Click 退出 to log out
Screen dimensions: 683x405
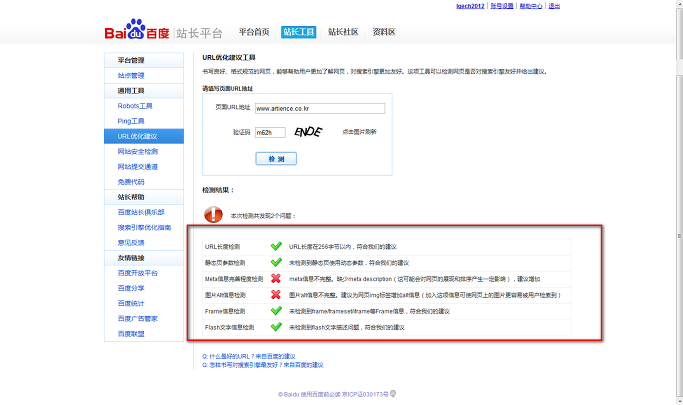coord(554,6)
